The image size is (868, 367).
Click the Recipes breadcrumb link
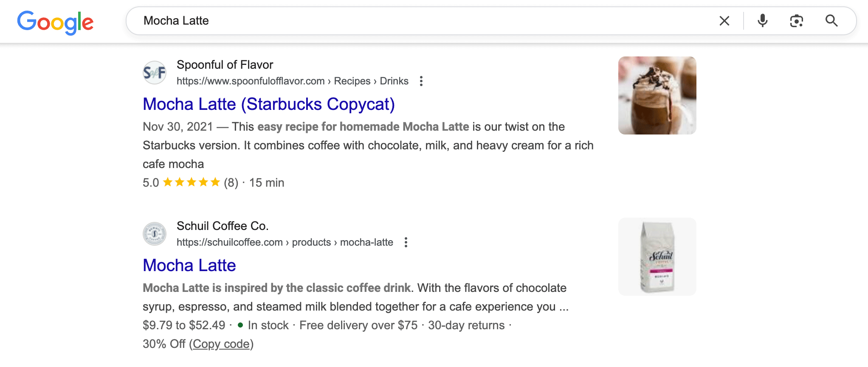[x=352, y=81]
